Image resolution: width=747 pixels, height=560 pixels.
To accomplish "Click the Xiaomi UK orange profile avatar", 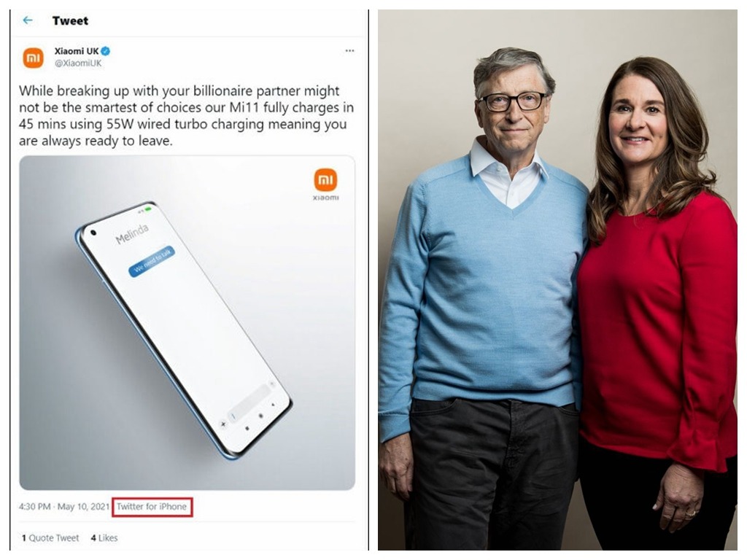I will [x=34, y=58].
